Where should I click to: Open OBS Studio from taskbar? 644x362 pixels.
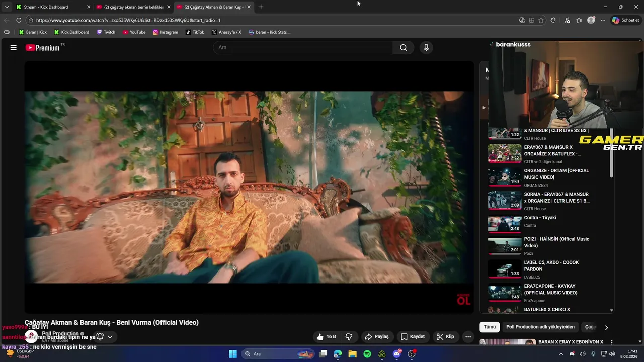point(412,354)
